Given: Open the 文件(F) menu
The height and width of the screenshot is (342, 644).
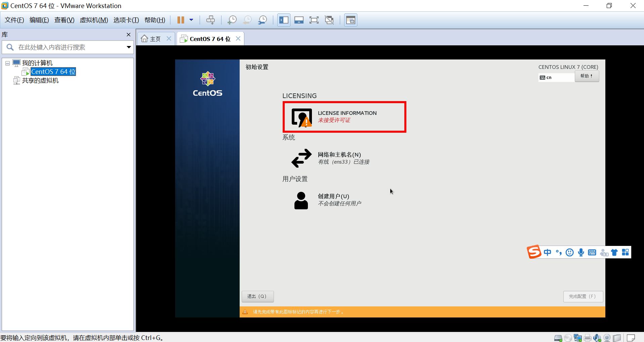Looking at the screenshot, I should point(14,20).
